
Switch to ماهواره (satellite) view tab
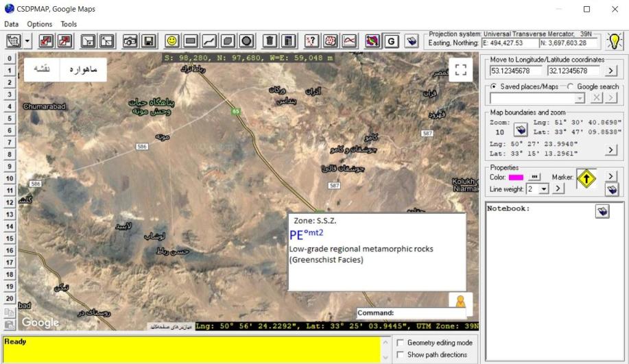84,69
